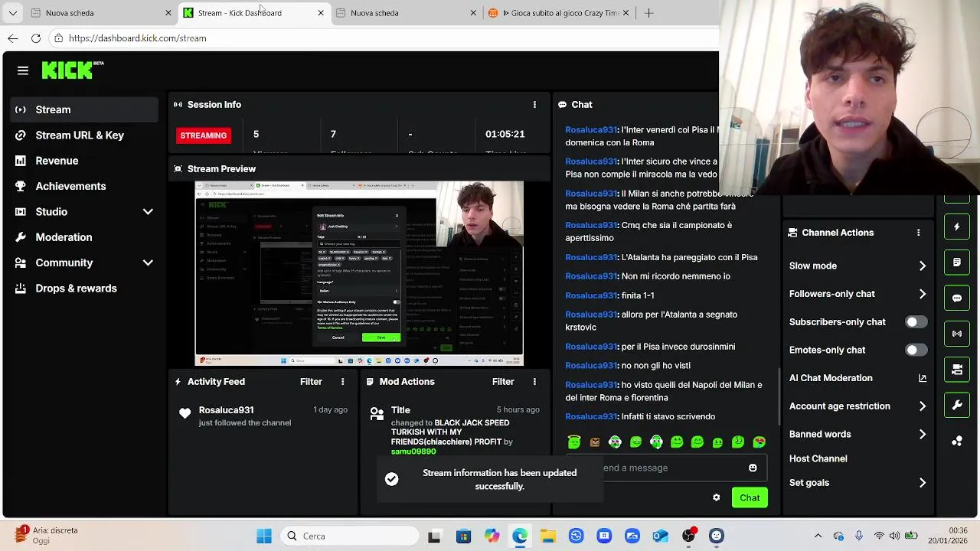The width and height of the screenshot is (980, 551).
Task: Go back in browser history
Action: (13, 38)
